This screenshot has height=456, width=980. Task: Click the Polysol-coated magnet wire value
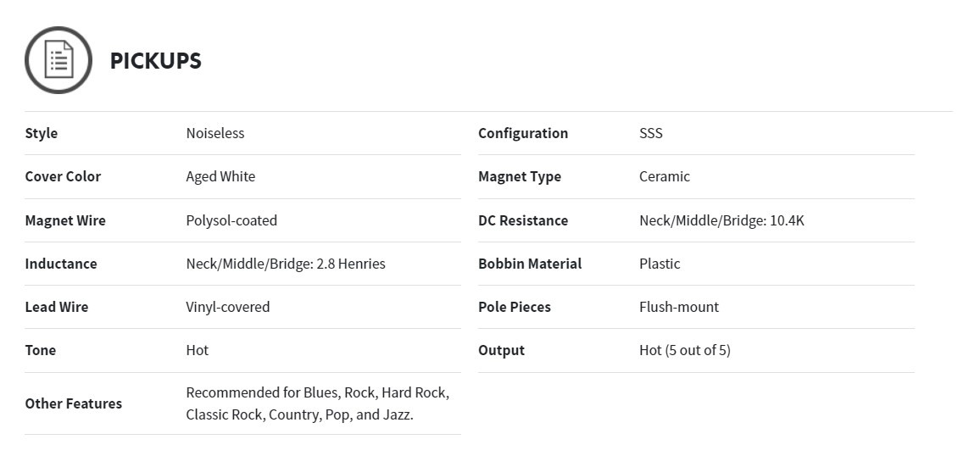coord(231,220)
